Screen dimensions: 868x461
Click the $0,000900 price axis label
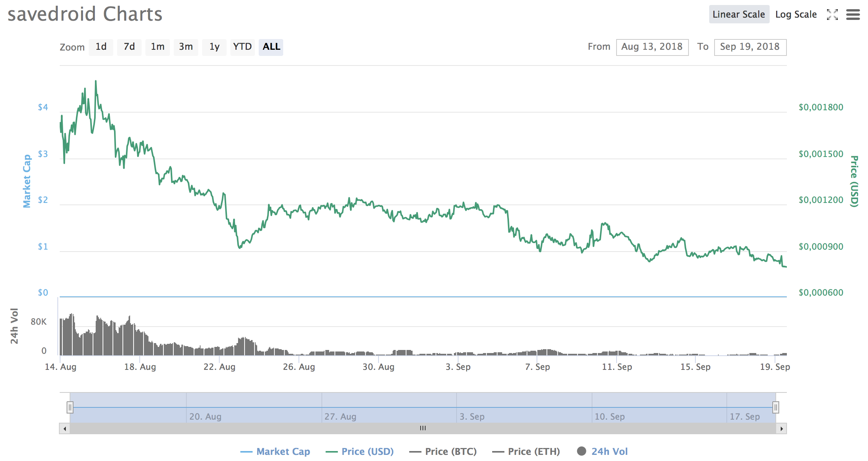point(821,247)
